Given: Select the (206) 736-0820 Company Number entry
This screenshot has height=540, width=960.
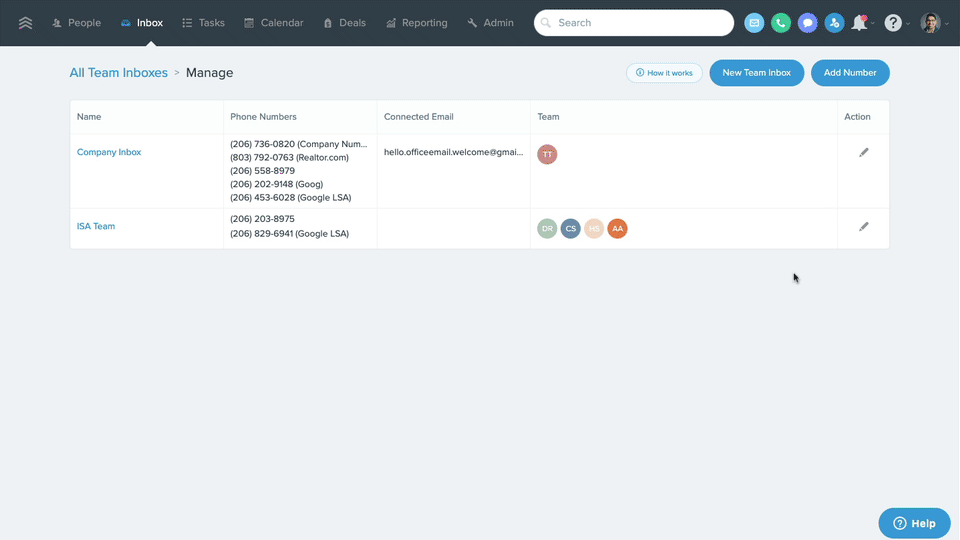Looking at the screenshot, I should (x=299, y=144).
